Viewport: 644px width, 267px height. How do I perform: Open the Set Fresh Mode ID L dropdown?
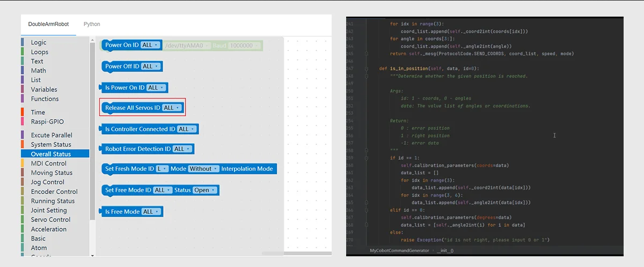pos(162,169)
